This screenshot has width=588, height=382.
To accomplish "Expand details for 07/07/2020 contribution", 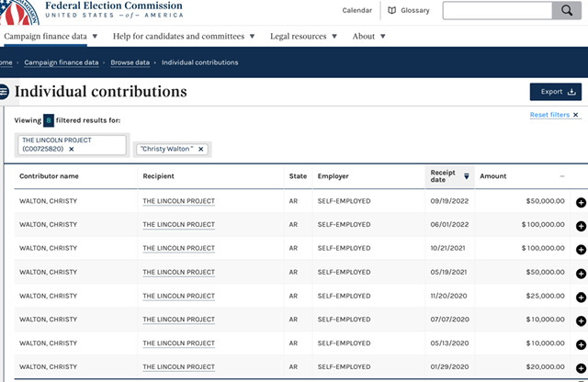I will (x=581, y=320).
